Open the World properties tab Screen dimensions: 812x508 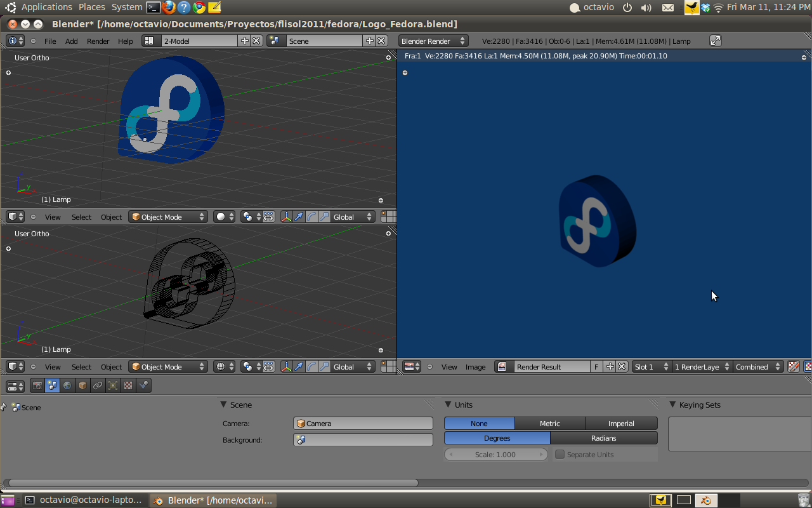pyautogui.click(x=67, y=385)
